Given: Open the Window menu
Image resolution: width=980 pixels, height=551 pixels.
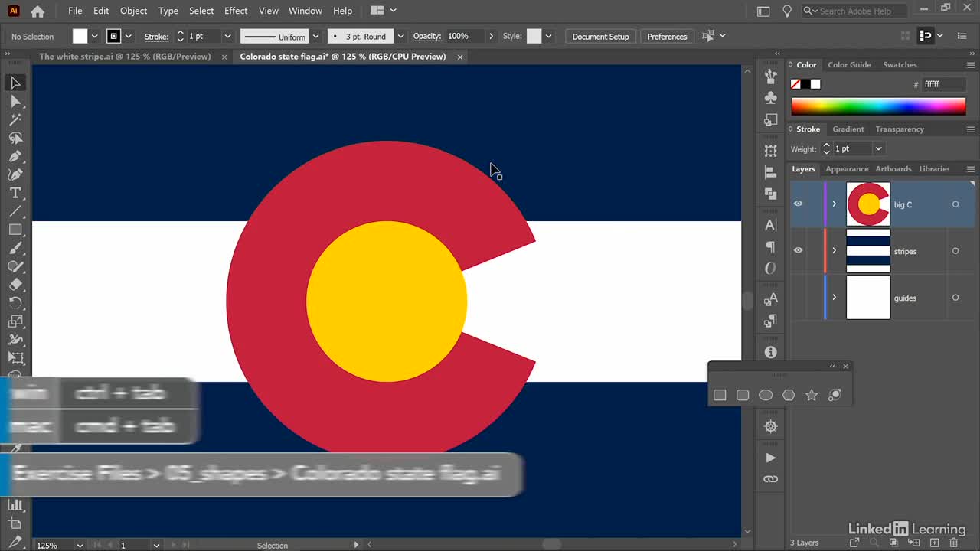Looking at the screenshot, I should (x=305, y=11).
